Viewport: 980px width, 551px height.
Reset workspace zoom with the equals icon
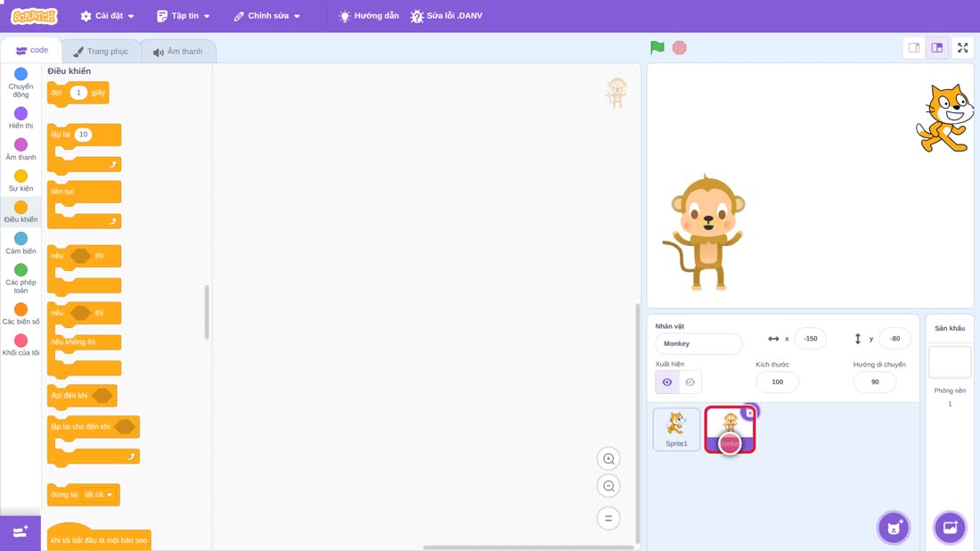pyautogui.click(x=608, y=519)
